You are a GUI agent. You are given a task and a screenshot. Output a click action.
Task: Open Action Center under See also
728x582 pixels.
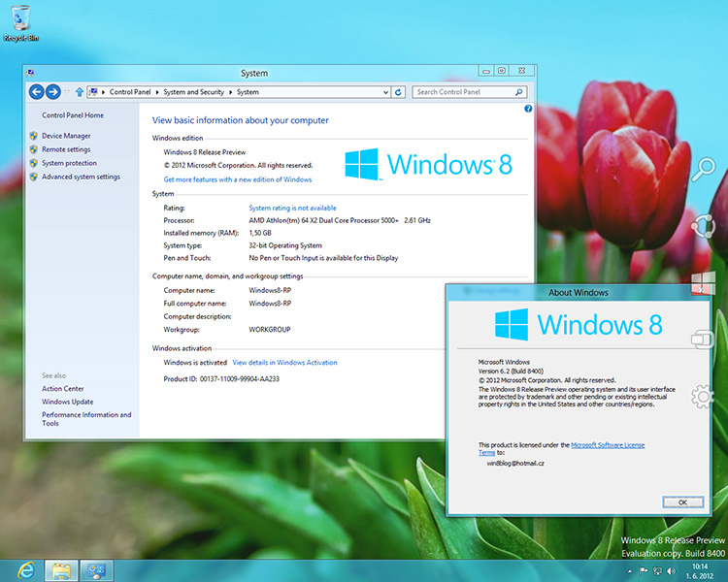click(63, 388)
